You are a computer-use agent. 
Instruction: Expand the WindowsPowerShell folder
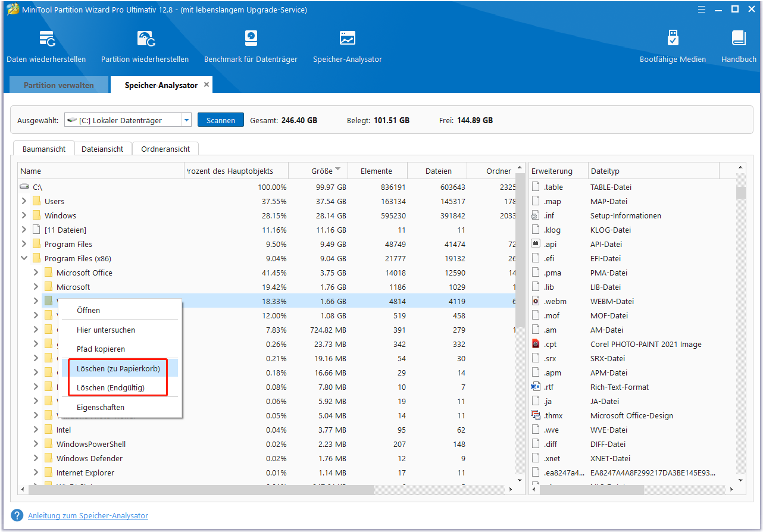pos(36,444)
